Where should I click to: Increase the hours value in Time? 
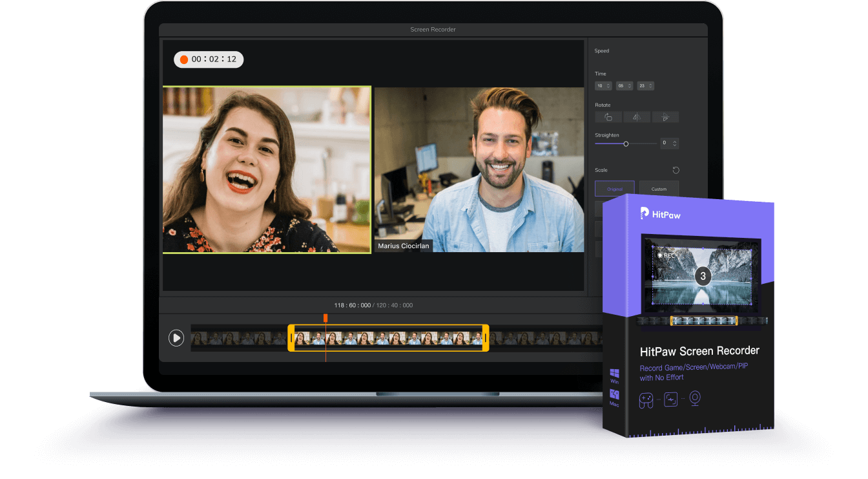pos(608,83)
